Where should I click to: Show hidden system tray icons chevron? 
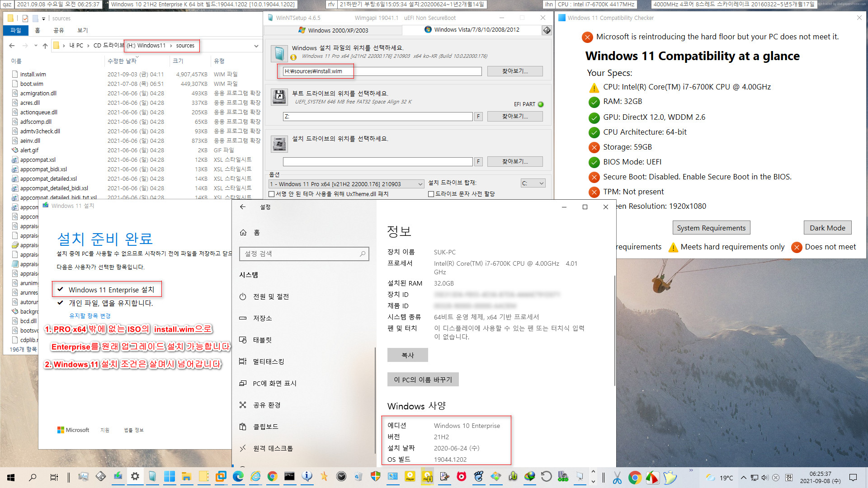pyautogui.click(x=743, y=478)
